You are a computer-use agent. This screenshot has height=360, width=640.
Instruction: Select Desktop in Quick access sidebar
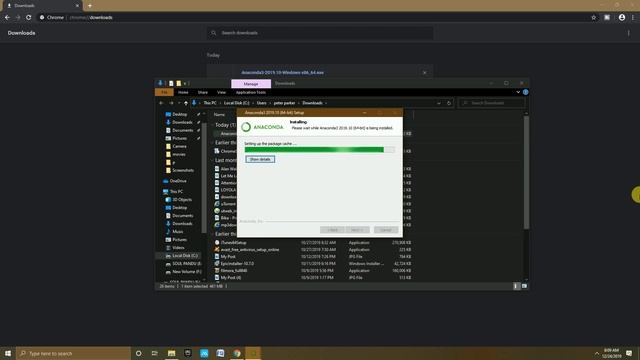[x=180, y=114]
